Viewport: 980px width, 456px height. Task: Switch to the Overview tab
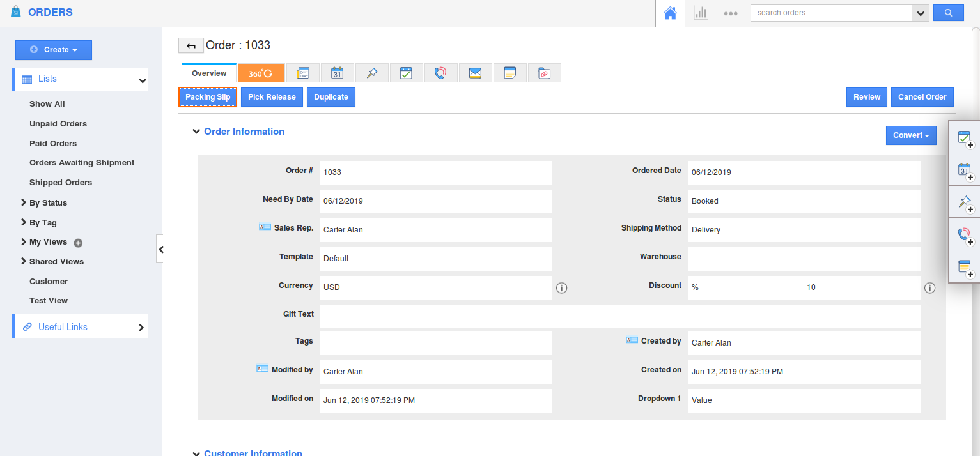[209, 73]
